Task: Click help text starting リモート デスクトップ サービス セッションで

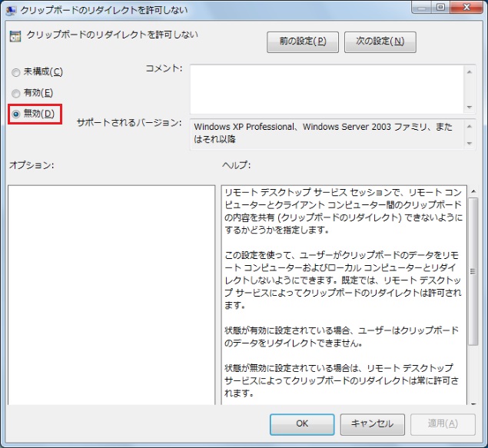Action: click(344, 211)
